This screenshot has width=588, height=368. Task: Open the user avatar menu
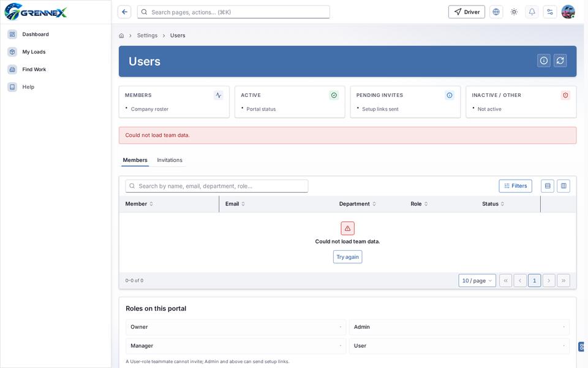tap(568, 12)
